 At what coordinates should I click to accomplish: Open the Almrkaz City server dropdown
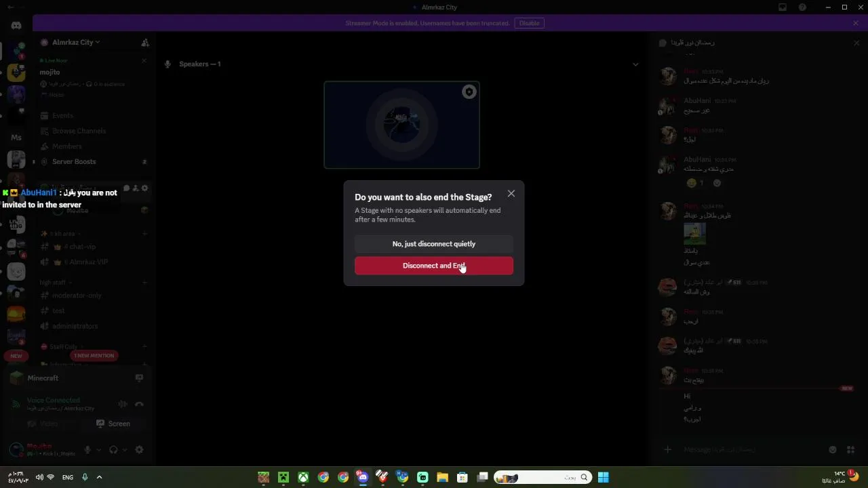pos(75,42)
